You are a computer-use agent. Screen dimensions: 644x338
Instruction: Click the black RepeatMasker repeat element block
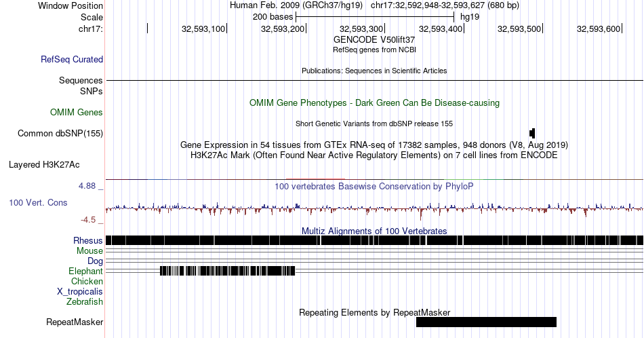[486, 322]
